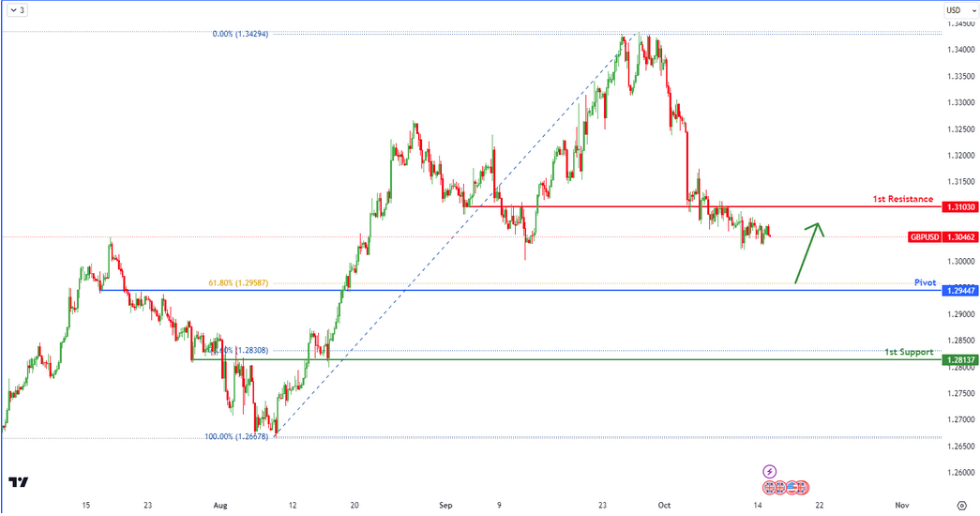Viewport: 980px width, 516px height.
Task: Click the Sep date on time axis
Action: pos(445,506)
